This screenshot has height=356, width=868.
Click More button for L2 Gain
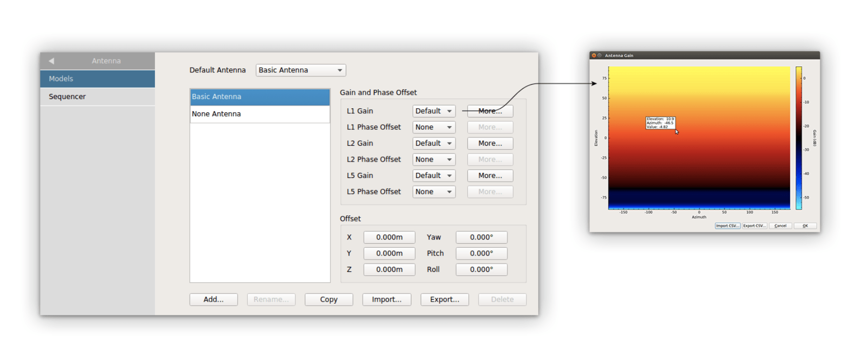[489, 144]
